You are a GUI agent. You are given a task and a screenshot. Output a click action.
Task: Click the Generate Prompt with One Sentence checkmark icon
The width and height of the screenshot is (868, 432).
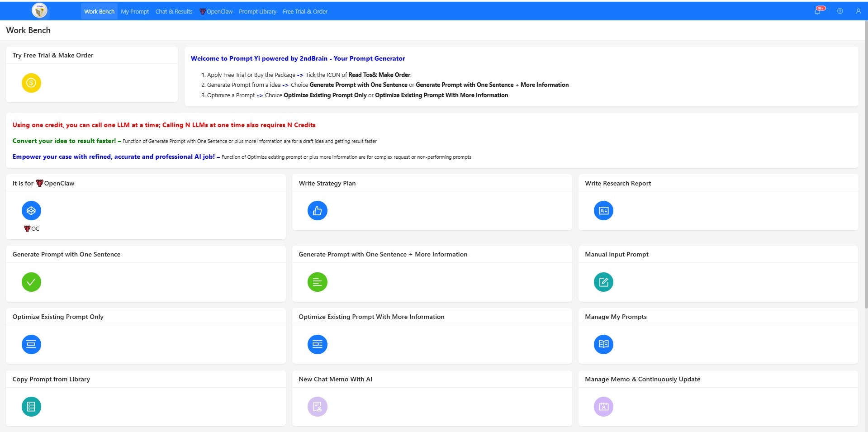click(x=31, y=282)
